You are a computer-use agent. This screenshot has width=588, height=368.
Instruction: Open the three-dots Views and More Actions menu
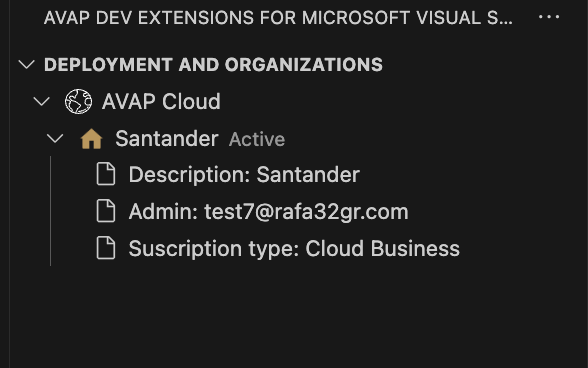click(x=549, y=17)
